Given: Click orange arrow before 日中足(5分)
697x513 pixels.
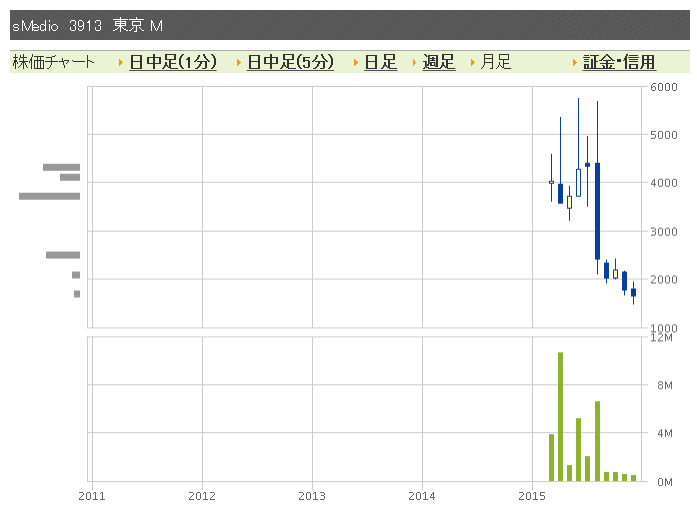Looking at the screenshot, I should (239, 63).
